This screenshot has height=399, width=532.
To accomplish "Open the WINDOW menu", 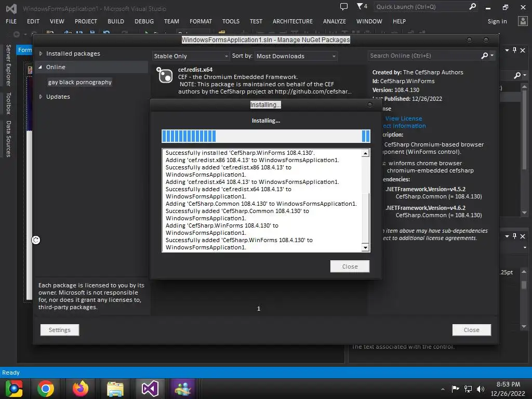I will (x=369, y=21).
